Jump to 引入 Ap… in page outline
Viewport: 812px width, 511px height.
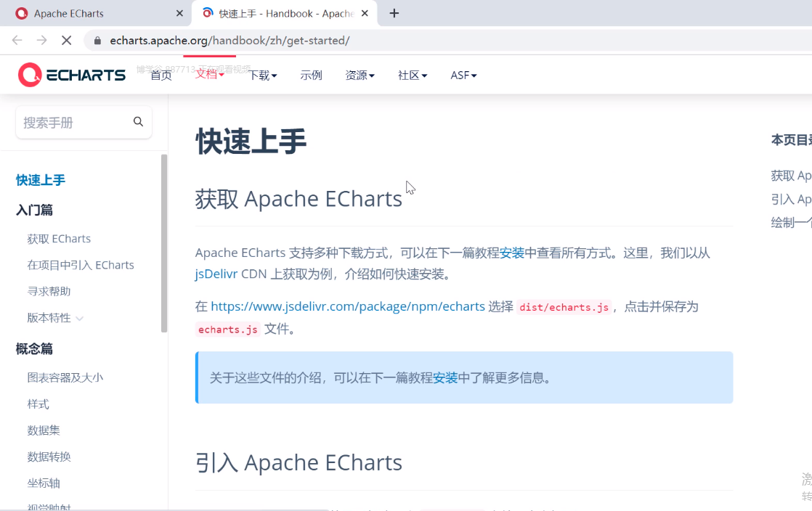(791, 200)
